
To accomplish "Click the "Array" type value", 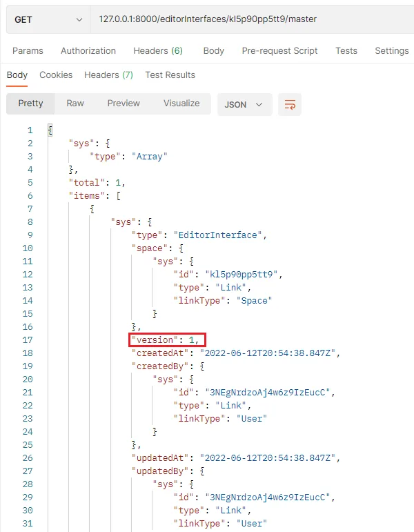I will 149,157.
